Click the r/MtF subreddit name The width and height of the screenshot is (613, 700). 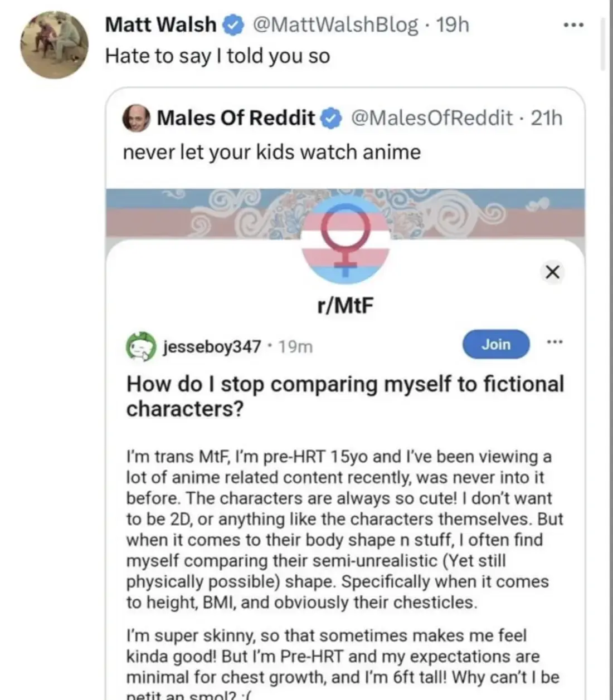[x=345, y=305]
